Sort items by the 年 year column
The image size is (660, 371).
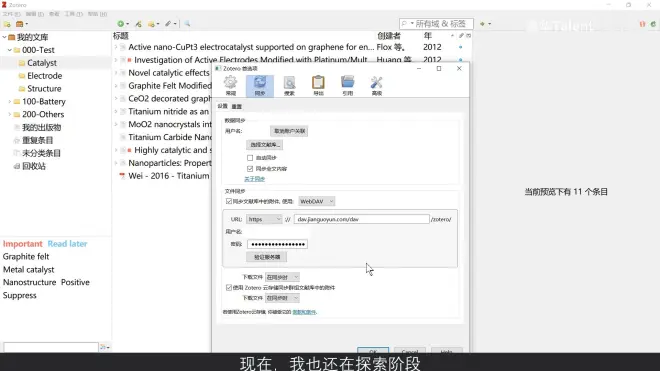428,36
